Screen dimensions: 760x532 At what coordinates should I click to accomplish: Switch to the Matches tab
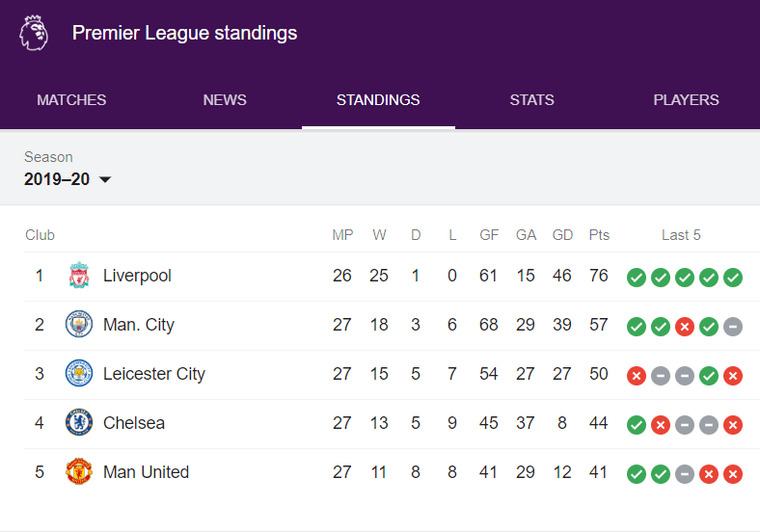tap(71, 100)
